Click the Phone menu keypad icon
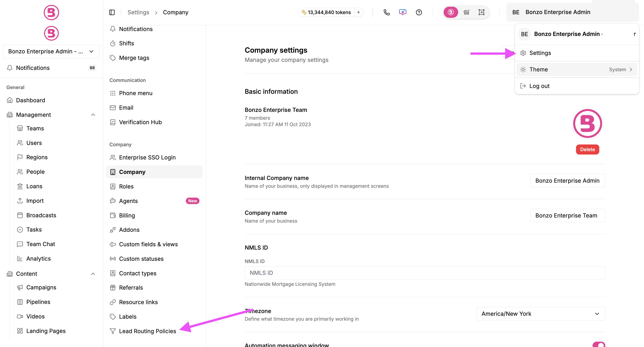Image resolution: width=644 pixels, height=347 pixels. pyautogui.click(x=113, y=93)
